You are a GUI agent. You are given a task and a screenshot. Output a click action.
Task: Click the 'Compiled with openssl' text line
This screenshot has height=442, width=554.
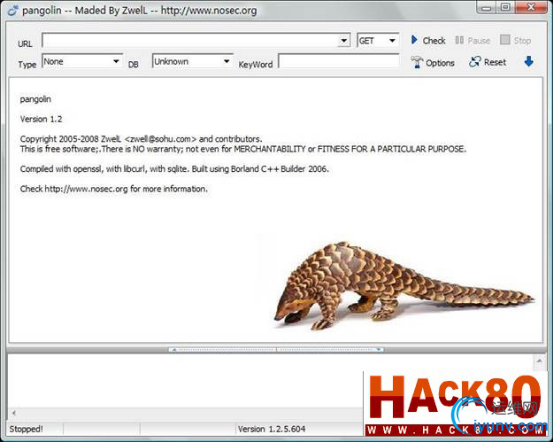(174, 169)
